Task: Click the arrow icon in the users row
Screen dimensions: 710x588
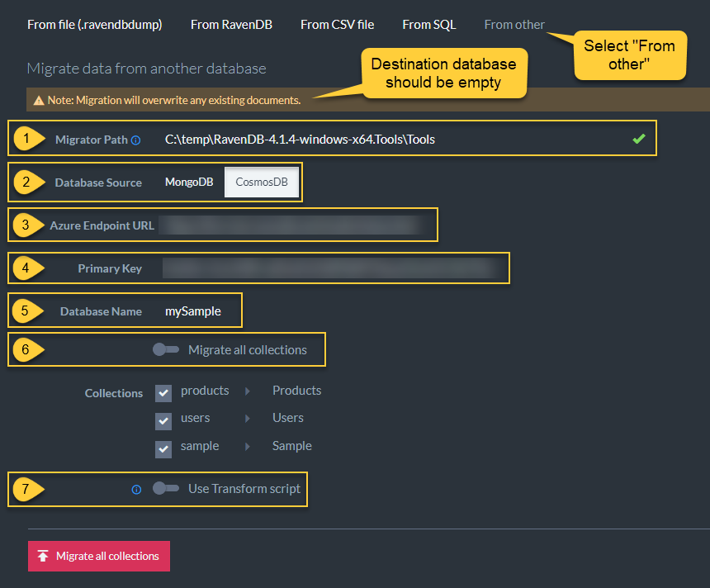Action: (x=247, y=418)
